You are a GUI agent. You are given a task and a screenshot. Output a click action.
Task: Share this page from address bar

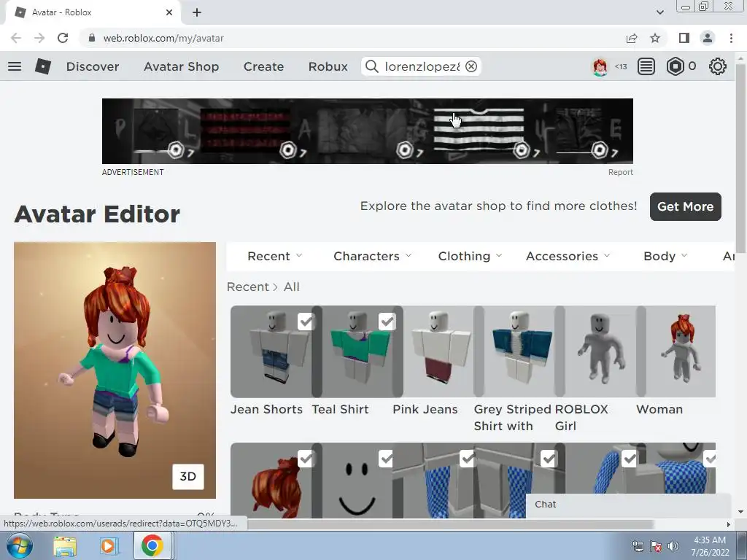pyautogui.click(x=632, y=38)
